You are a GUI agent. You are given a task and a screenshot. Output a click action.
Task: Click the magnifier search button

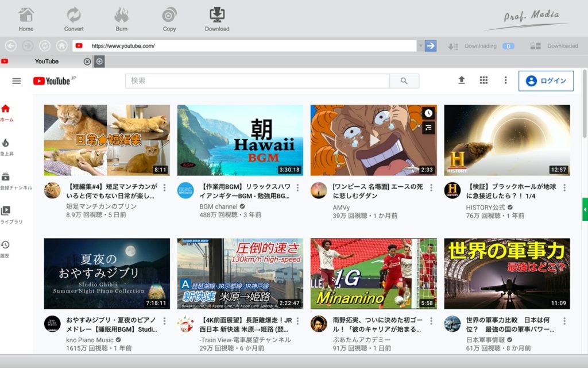tap(404, 80)
